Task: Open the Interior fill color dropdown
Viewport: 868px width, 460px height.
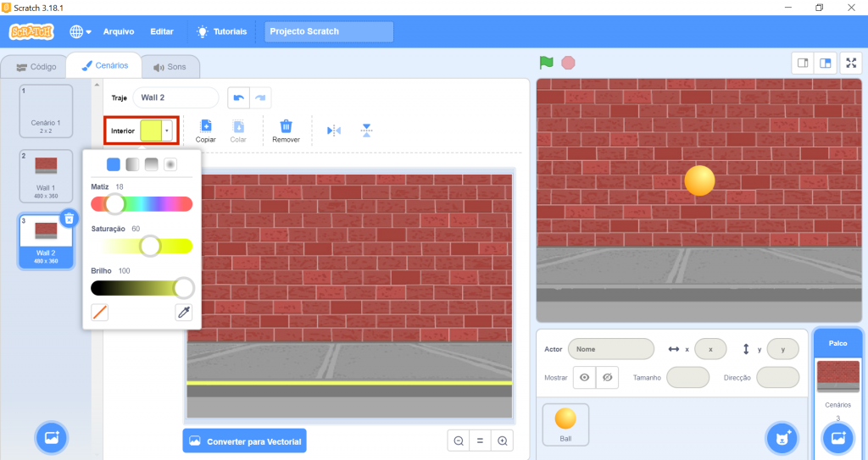Action: [x=167, y=130]
